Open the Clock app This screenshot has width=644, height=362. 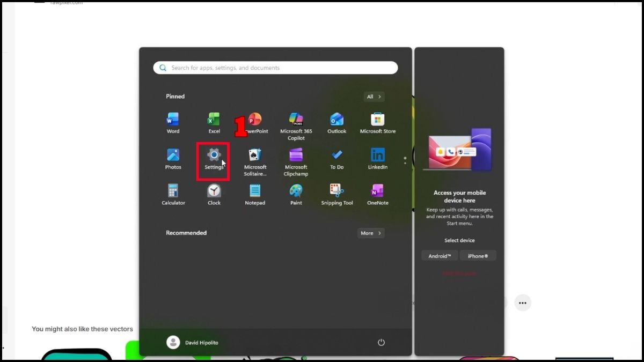[x=214, y=195]
